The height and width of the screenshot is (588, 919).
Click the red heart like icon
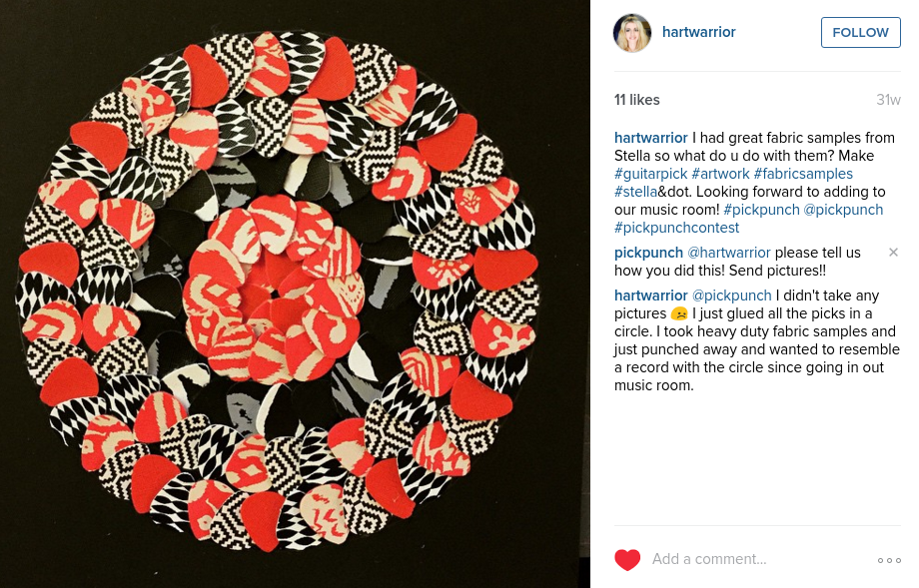[627, 560]
